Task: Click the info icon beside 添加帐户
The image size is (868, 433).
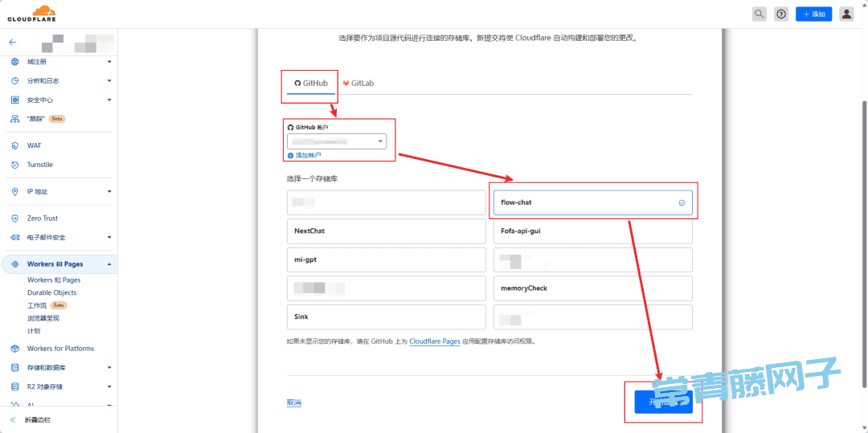Action: [291, 155]
